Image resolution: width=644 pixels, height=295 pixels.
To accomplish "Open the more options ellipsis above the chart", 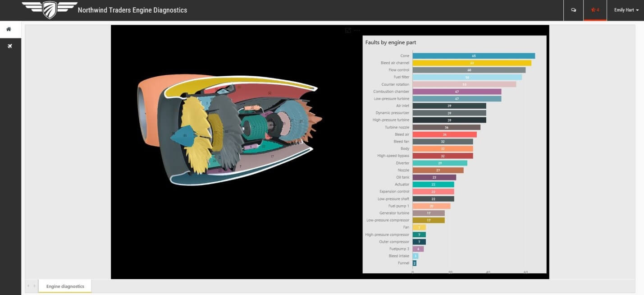I will (357, 30).
